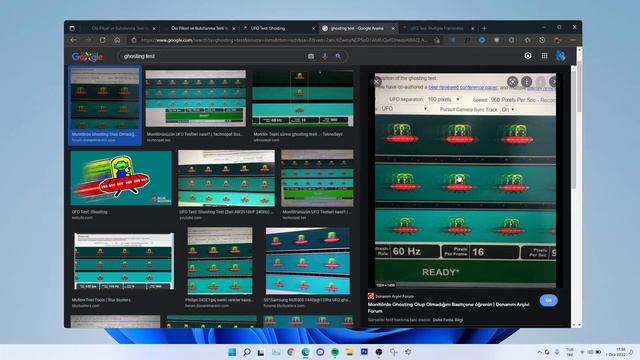Start voice search with the microphone icon
This screenshot has height=360, width=640.
324,56
